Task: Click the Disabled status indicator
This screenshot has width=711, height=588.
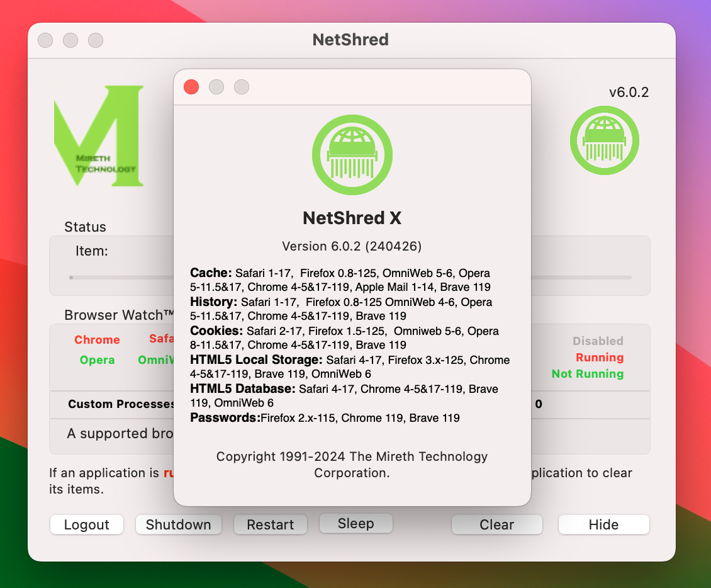Action: coord(597,341)
